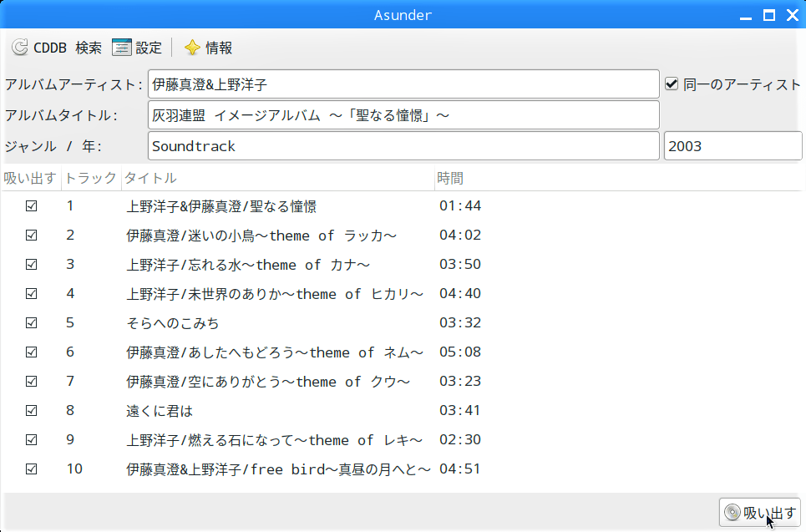Click duration 04:51 of track 10
The width and height of the screenshot is (806, 532).
[x=460, y=469]
